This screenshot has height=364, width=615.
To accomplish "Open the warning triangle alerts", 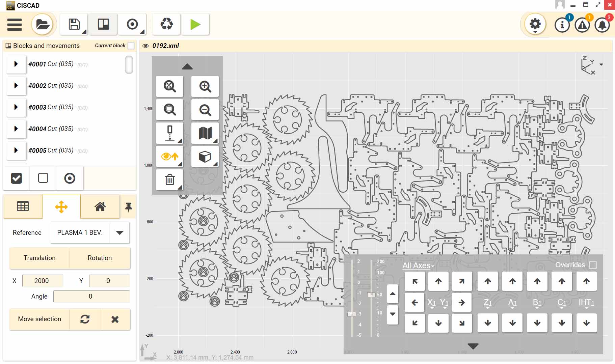I will click(x=582, y=25).
